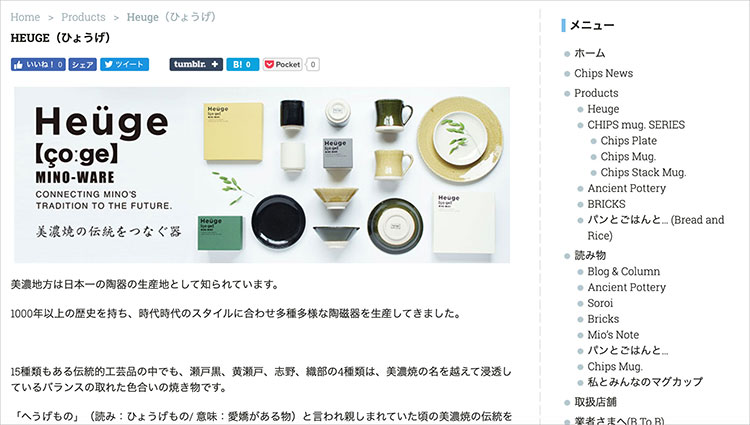Open 取扱店舗 in the sidebar menu

(x=596, y=402)
